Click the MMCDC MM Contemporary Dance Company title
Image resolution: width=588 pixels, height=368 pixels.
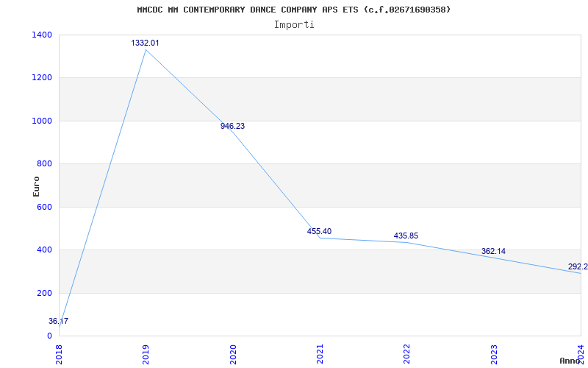(294, 10)
